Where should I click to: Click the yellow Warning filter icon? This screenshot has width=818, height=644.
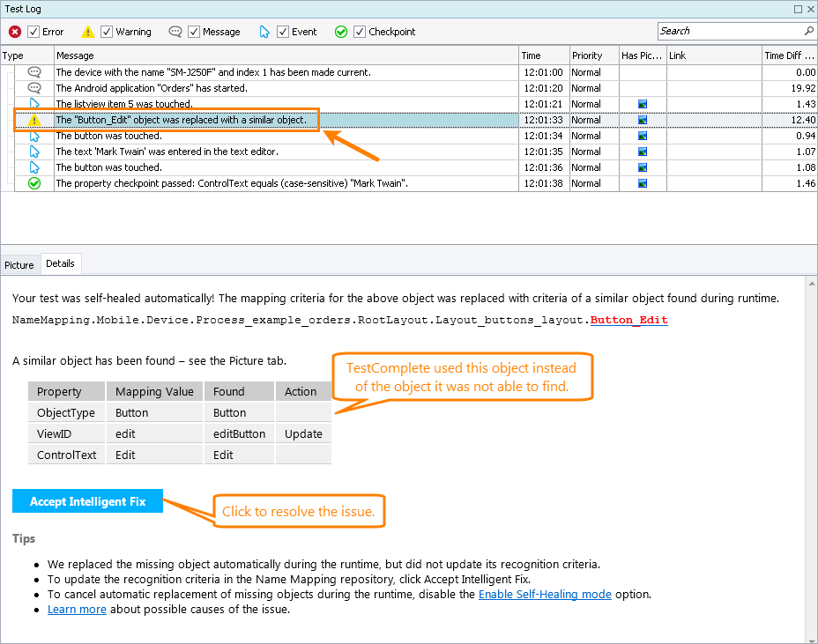pos(88,32)
